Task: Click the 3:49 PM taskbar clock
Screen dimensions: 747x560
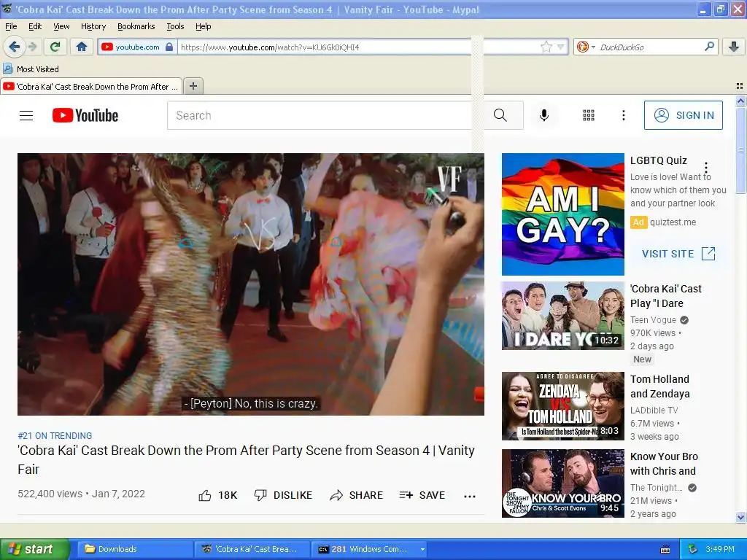Action: [720, 549]
